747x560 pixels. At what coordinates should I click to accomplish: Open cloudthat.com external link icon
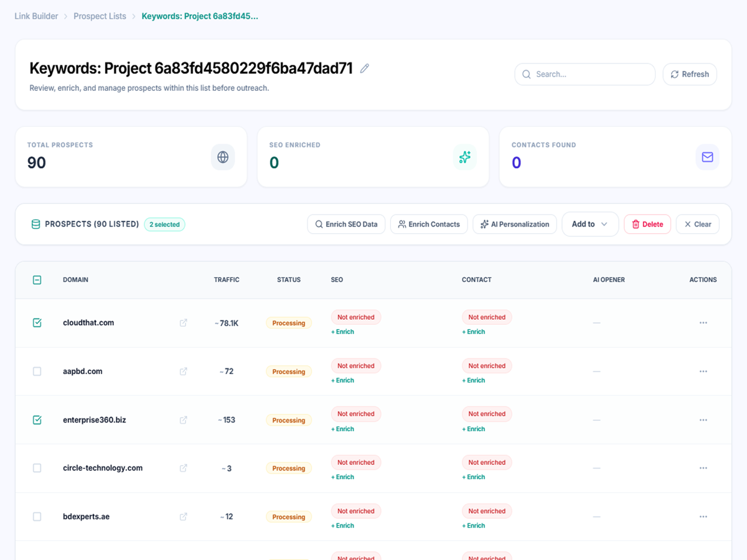click(x=184, y=323)
